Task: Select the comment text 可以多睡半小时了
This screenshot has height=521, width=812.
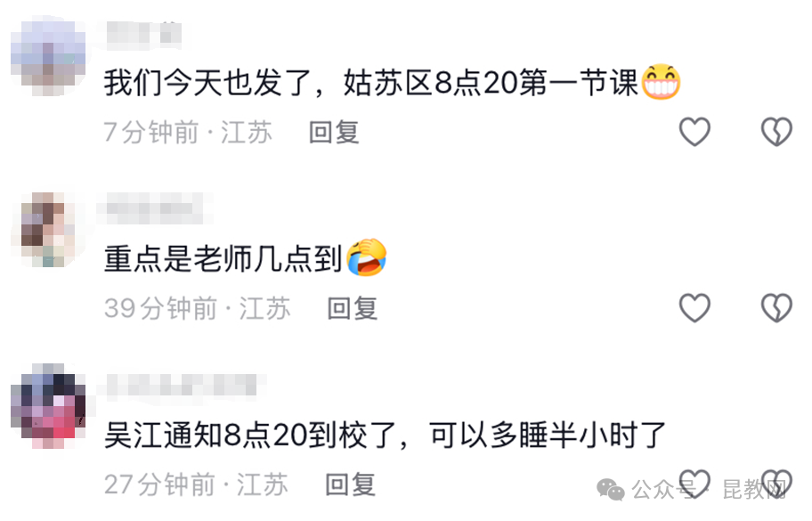Action: coord(548,435)
